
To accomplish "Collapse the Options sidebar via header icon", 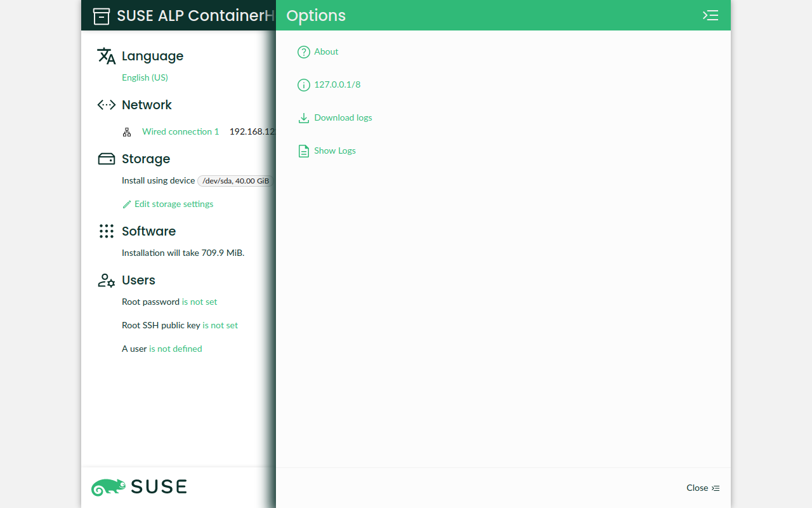I will [710, 15].
